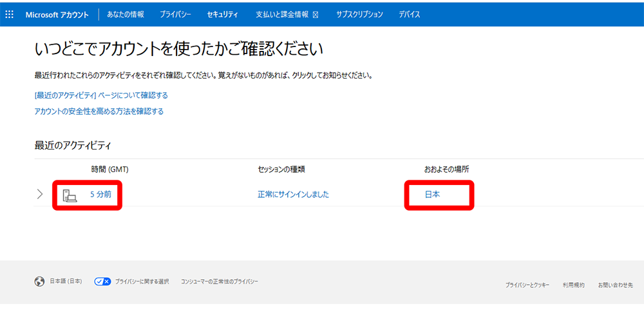Toggle the privacy choices check/x switch
644x319 pixels.
[x=102, y=282]
